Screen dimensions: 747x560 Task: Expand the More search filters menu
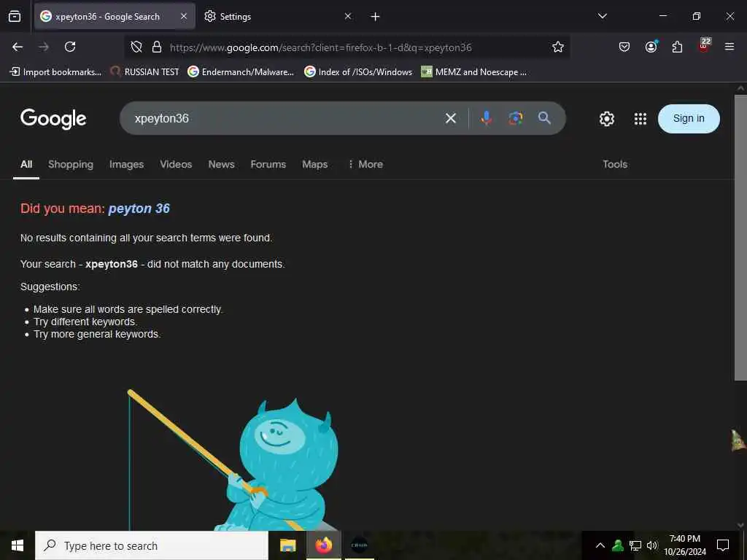[x=365, y=164]
